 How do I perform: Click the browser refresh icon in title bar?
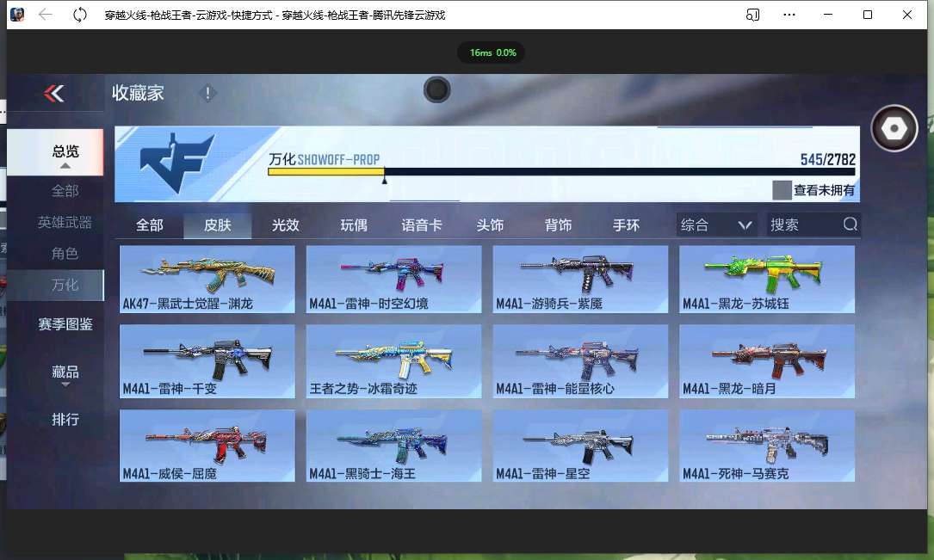point(80,15)
